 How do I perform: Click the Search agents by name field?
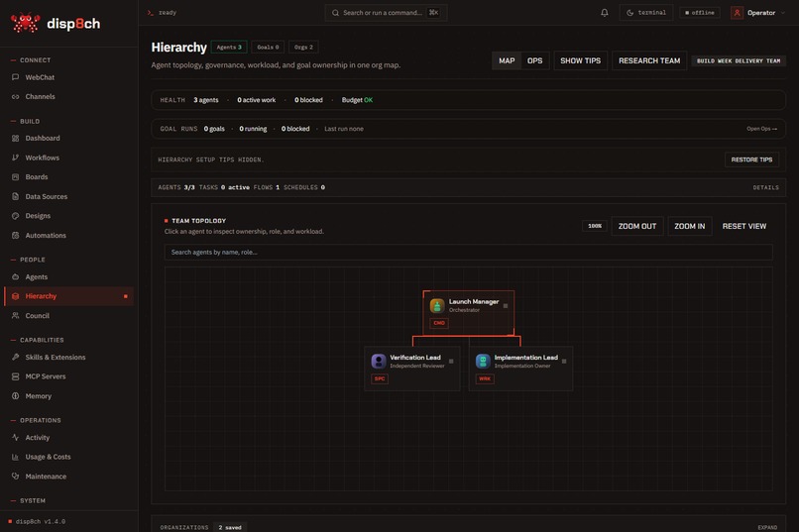pyautogui.click(x=468, y=252)
